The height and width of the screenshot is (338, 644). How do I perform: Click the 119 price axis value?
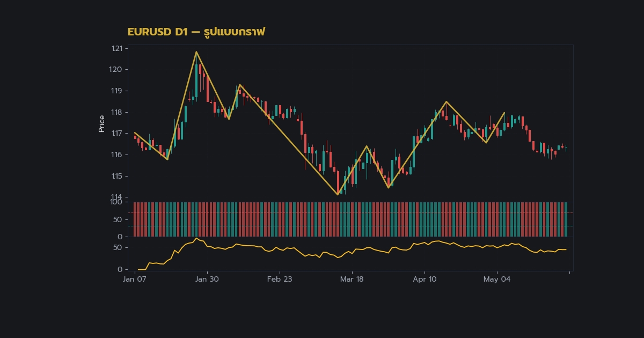[x=116, y=91]
